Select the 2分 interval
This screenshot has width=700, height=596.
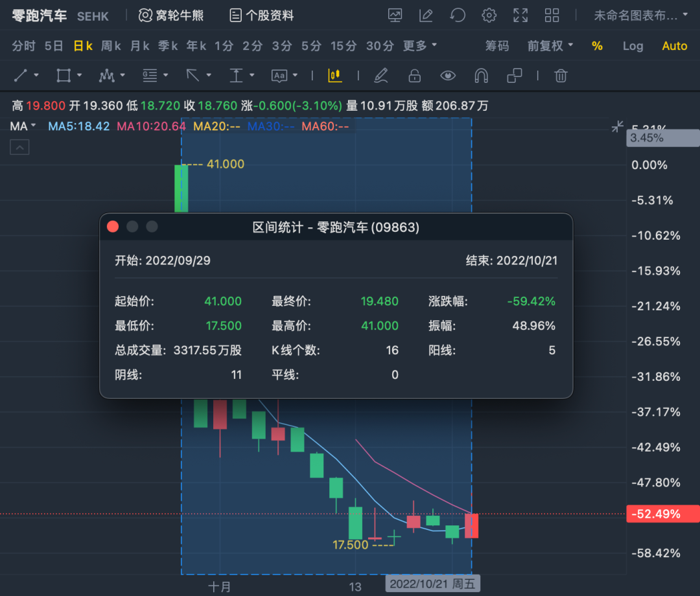pos(253,45)
